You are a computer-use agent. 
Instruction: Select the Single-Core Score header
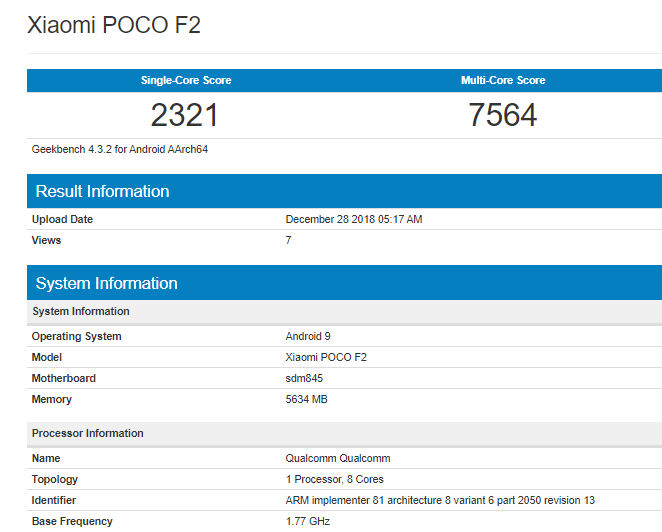[x=186, y=80]
